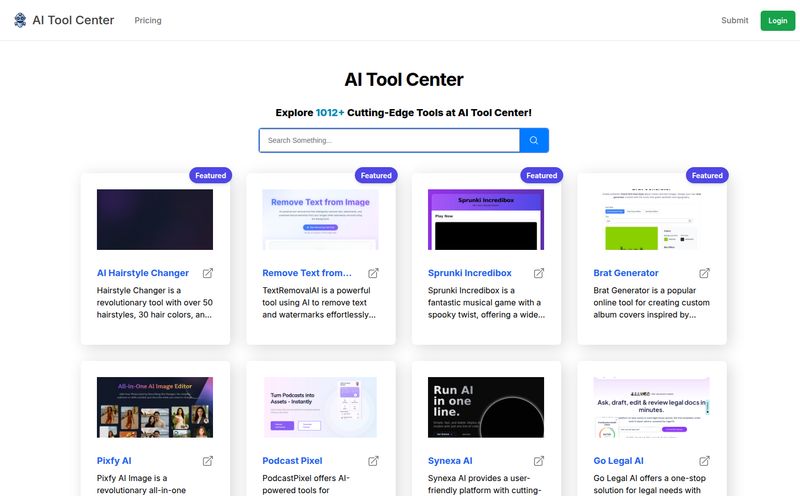Click the Brat Generator green thumbnail
This screenshot has width=800, height=496.
(x=652, y=219)
